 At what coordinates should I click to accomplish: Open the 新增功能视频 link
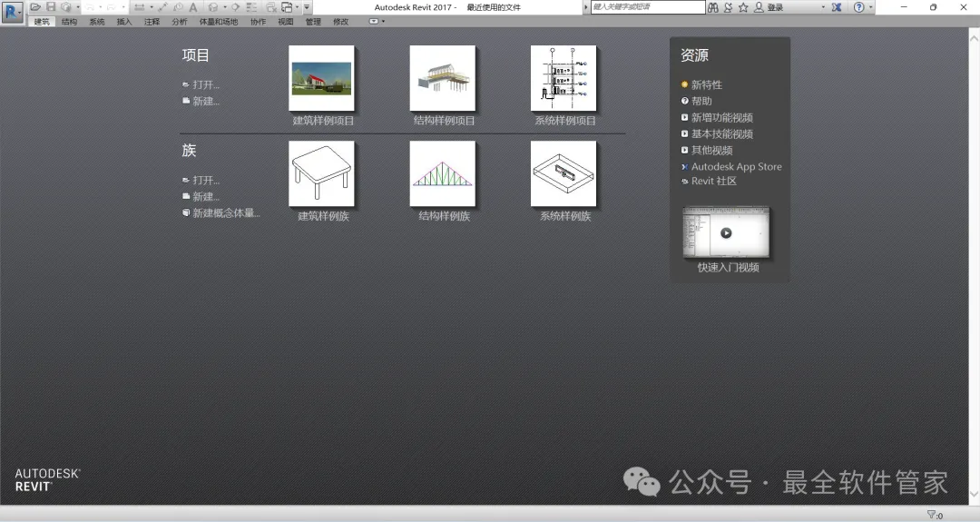coord(722,117)
